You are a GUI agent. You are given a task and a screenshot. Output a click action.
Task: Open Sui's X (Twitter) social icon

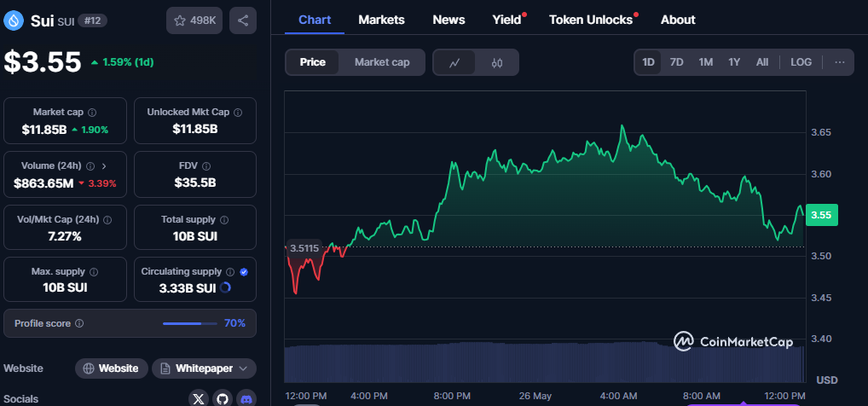click(199, 398)
